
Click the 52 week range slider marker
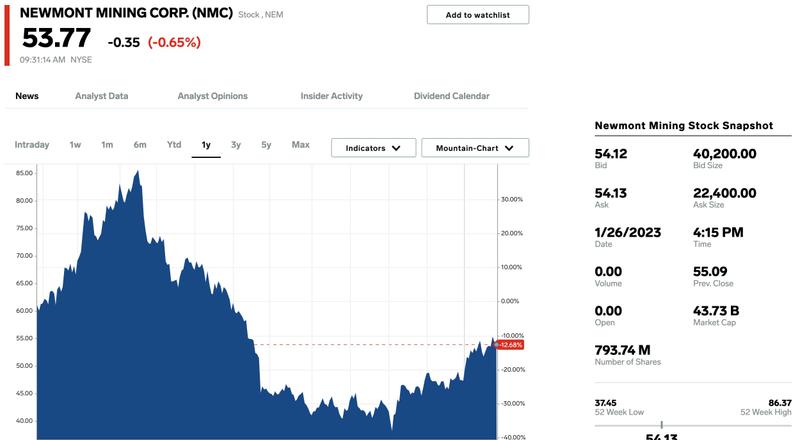(662, 425)
